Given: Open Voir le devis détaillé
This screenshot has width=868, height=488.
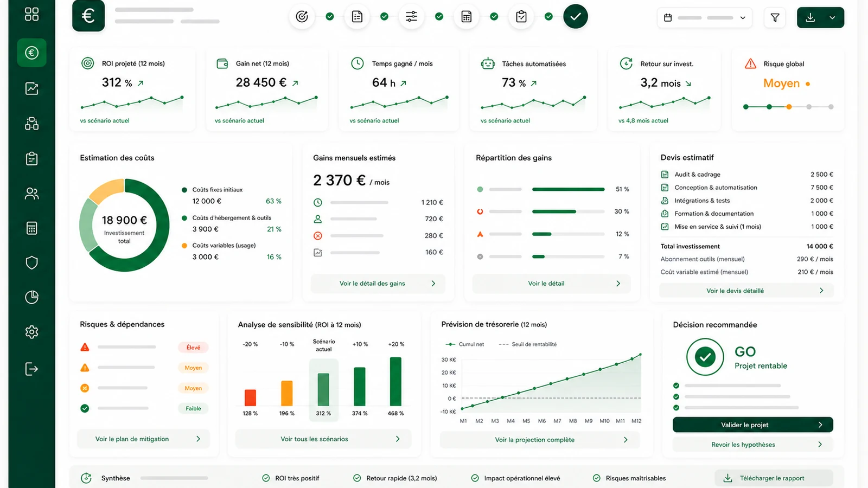Looking at the screenshot, I should pyautogui.click(x=746, y=291).
